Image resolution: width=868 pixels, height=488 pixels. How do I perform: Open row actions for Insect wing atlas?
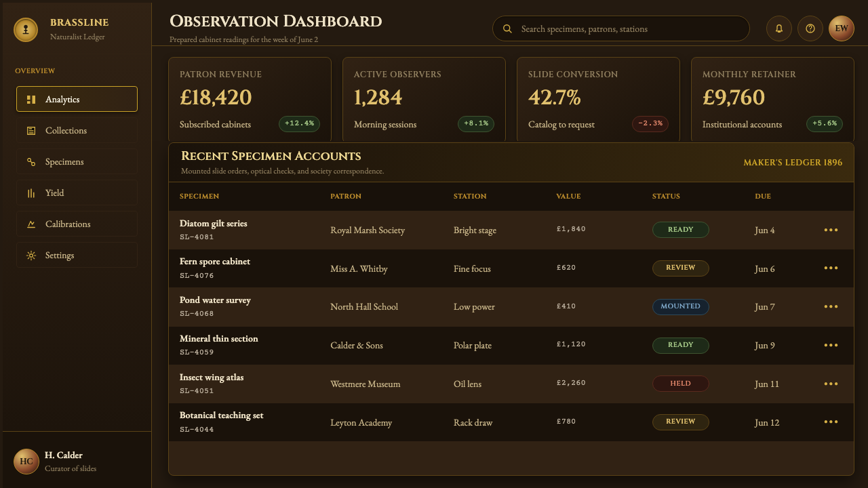(x=831, y=384)
